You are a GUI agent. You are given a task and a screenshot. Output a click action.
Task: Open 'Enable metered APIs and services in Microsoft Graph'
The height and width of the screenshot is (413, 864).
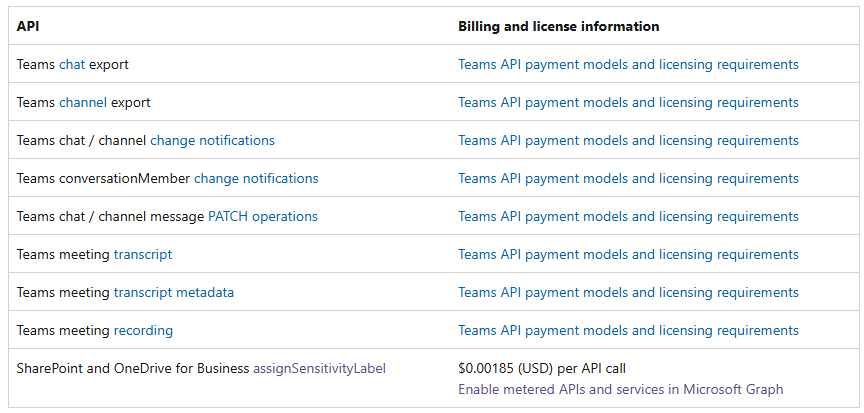coord(620,389)
